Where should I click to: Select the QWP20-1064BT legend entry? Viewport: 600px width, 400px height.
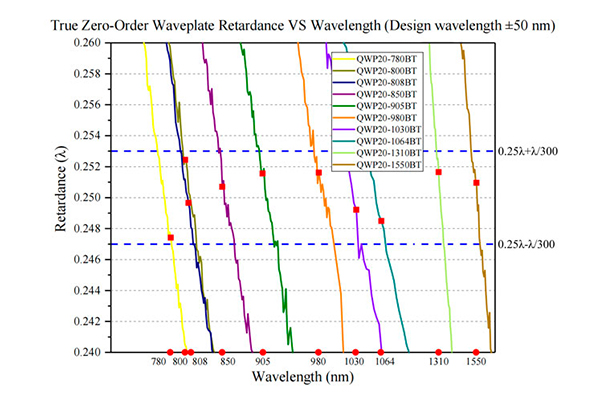point(378,141)
